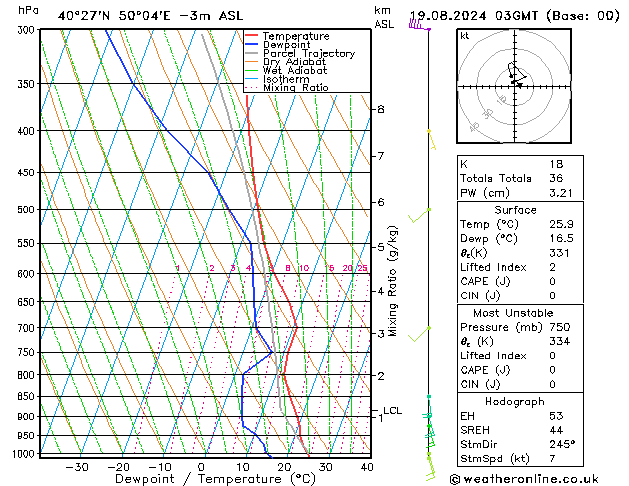This screenshot has height=486, width=629.
Task: Click the '700' hPa pressure label
Action: [x=28, y=328]
